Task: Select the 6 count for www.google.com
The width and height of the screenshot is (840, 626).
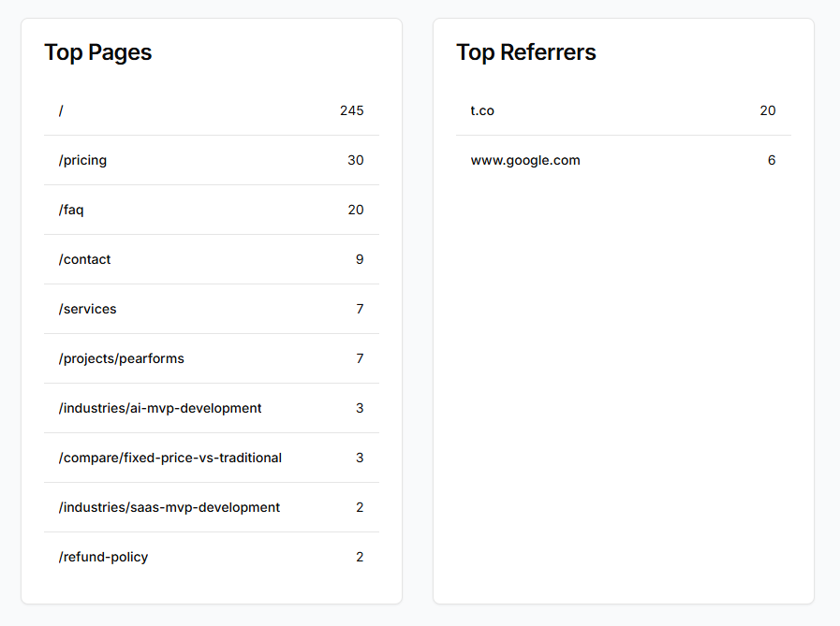Action: coord(771,160)
